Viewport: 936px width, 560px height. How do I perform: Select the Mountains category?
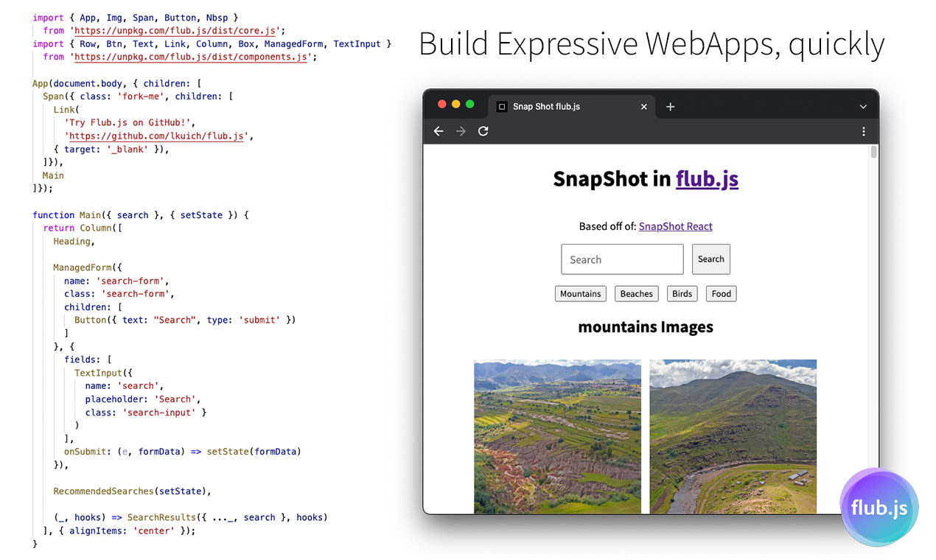580,293
